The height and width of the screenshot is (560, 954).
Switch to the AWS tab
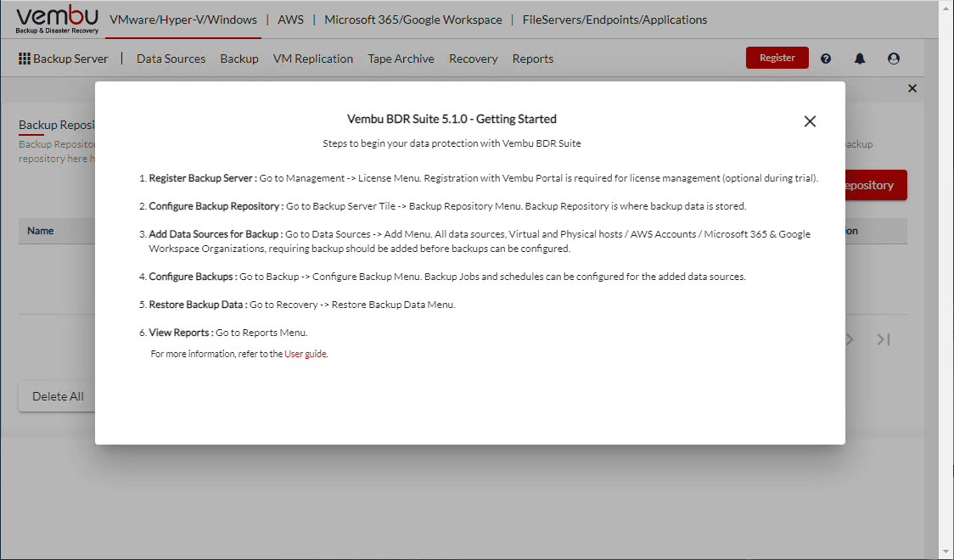click(x=290, y=19)
